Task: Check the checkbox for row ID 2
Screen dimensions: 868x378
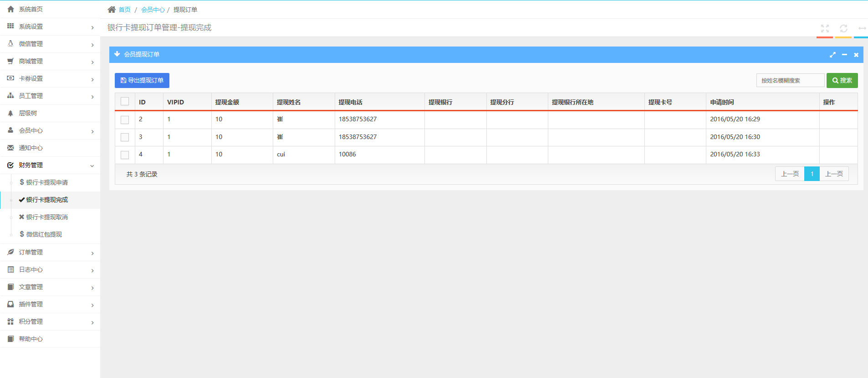Action: coord(125,119)
